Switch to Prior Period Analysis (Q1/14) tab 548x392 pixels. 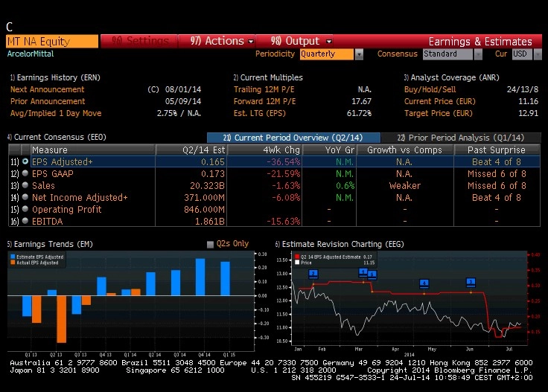[461, 138]
